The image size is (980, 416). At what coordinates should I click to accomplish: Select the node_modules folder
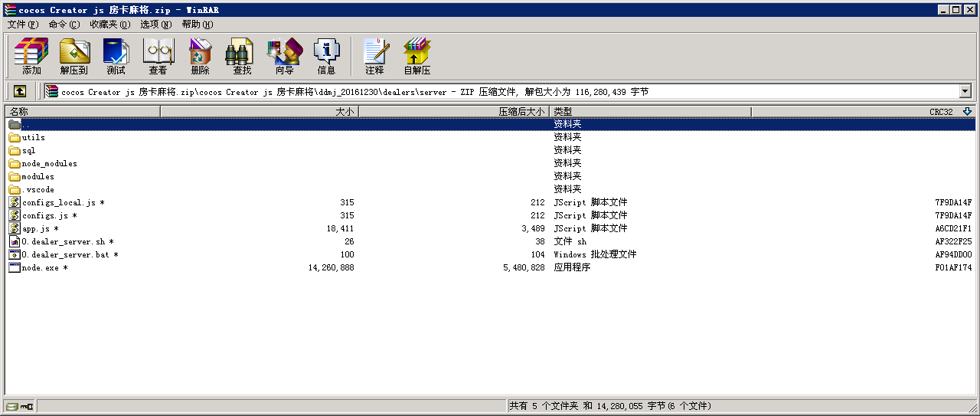click(x=49, y=163)
